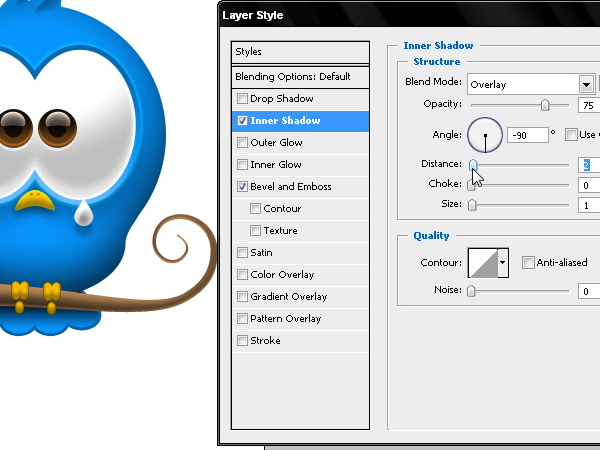The height and width of the screenshot is (450, 600).
Task: Click the Opacity slider handle
Action: [545, 105]
